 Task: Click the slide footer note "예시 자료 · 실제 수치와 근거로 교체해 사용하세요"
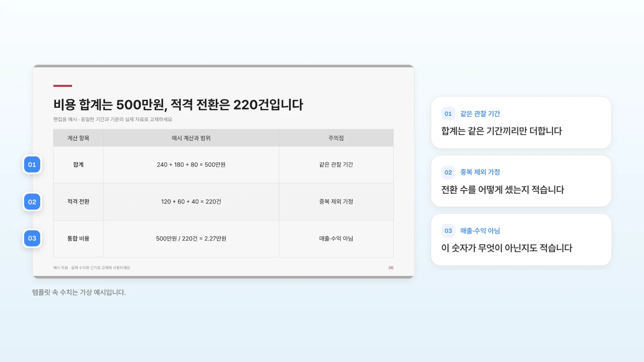click(92, 268)
